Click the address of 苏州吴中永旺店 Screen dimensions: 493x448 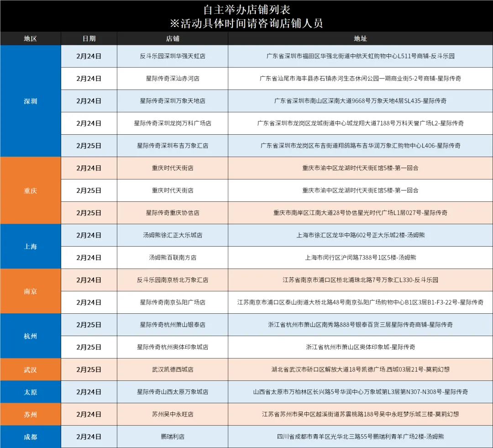[360, 414]
